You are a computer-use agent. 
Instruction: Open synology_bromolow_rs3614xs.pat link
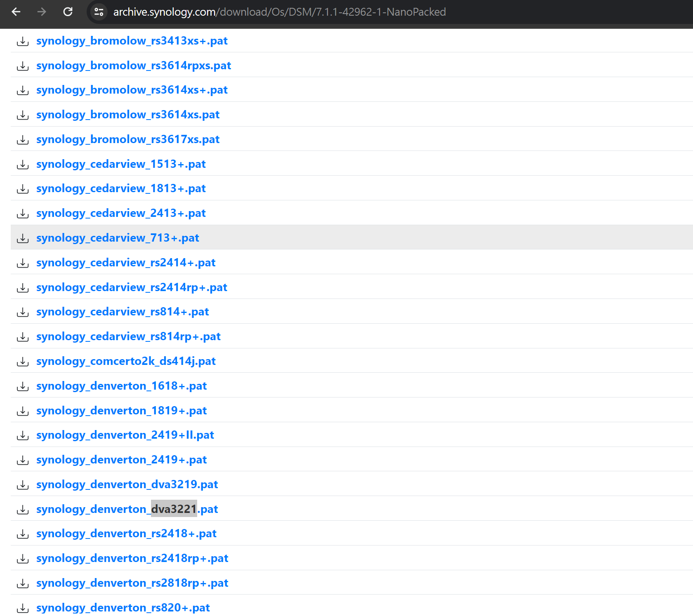point(128,115)
